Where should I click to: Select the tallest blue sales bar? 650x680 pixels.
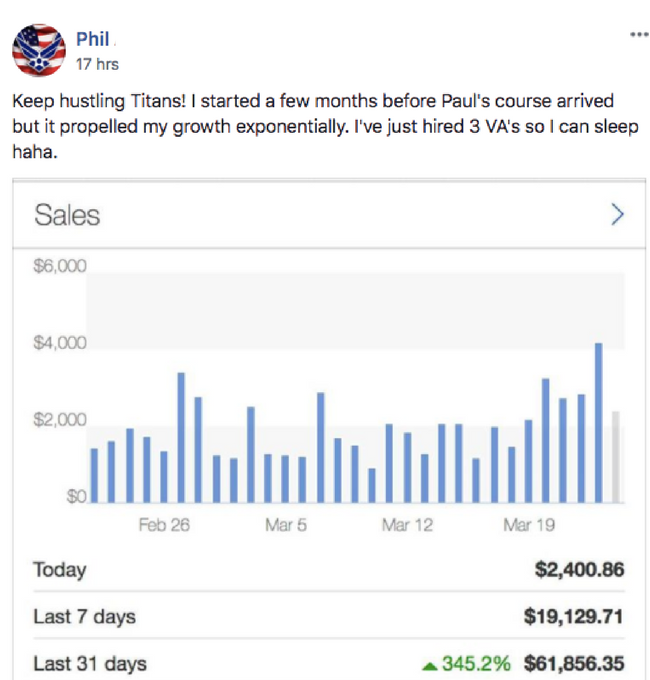(598, 423)
